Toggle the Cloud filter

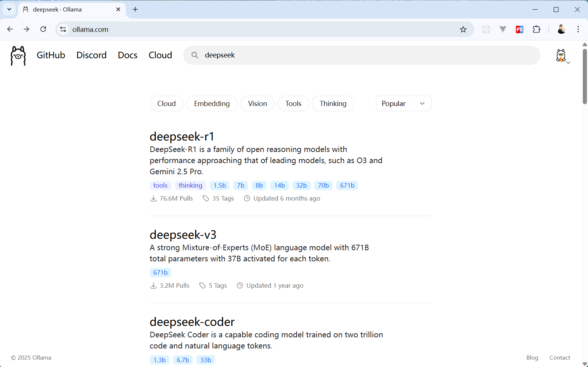(166, 103)
